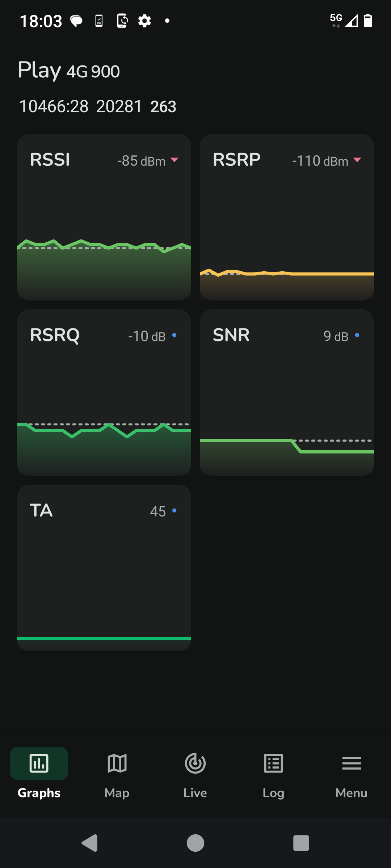Tap the Play 4G 900 network header
391x868 pixels.
point(69,70)
